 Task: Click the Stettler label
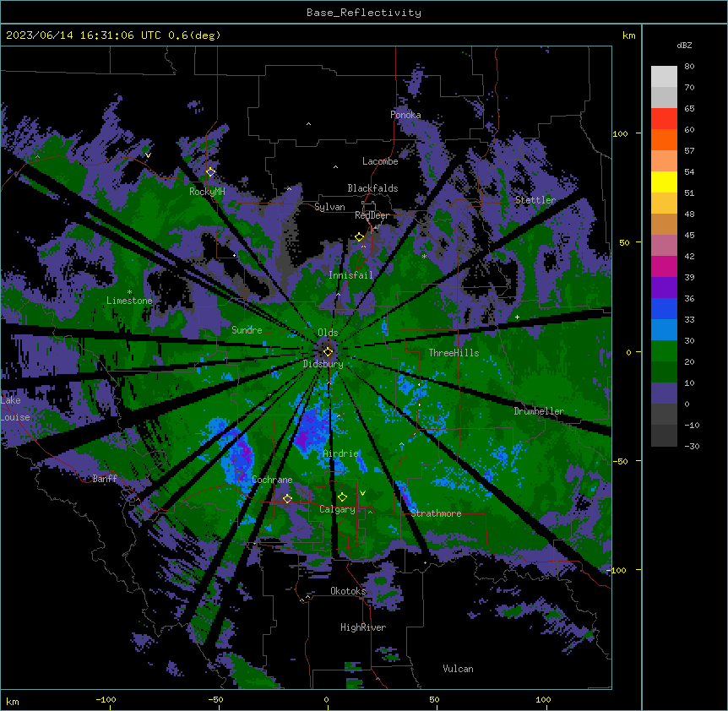tap(535, 200)
